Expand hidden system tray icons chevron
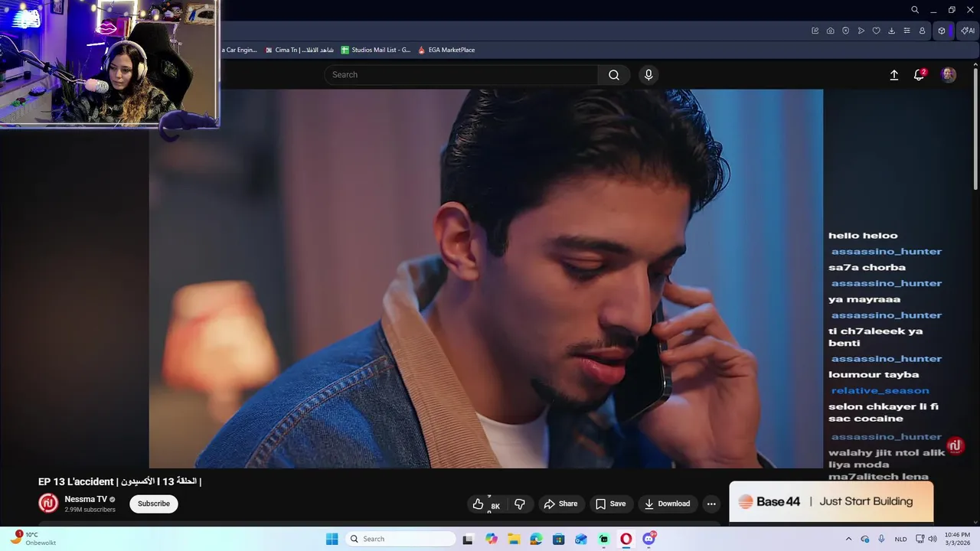The width and height of the screenshot is (980, 551). pos(848,539)
